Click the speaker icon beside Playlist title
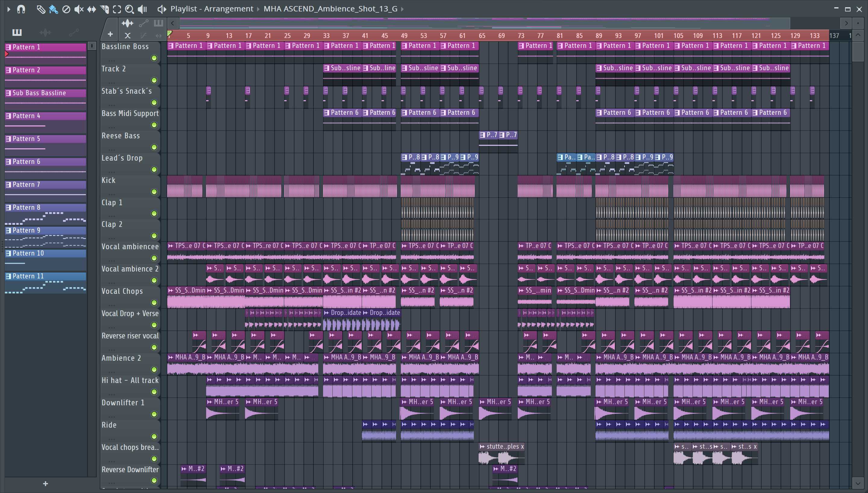This screenshot has height=493, width=868. pos(162,9)
